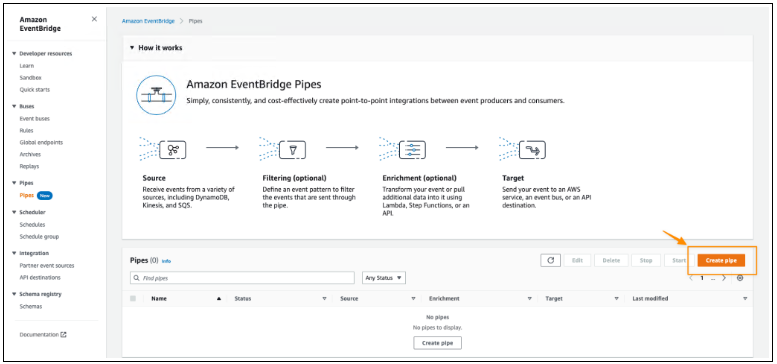This screenshot has width=777, height=364.
Task: Open table preferences gear icon
Action: 740,278
